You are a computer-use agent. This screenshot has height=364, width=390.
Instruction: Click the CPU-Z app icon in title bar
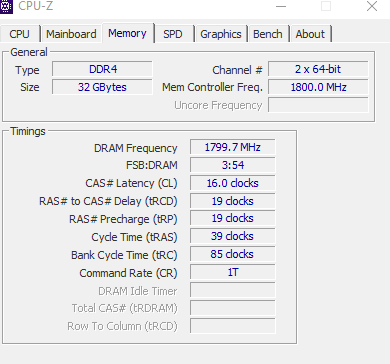6,6
